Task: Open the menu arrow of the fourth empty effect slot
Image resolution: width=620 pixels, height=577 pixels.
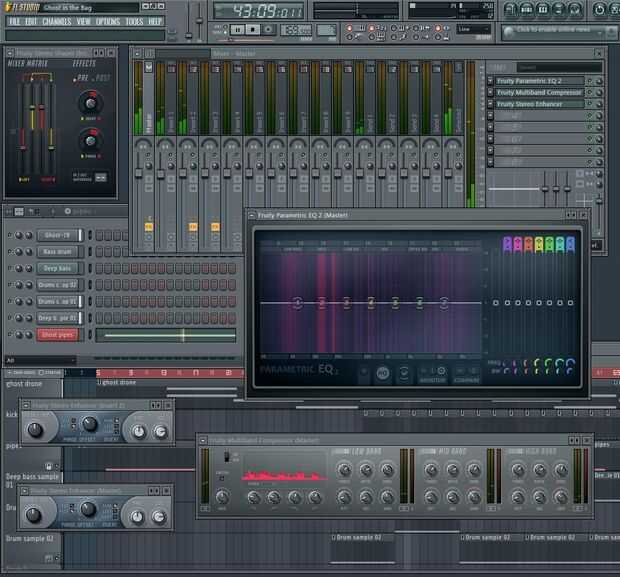Action: click(x=490, y=116)
